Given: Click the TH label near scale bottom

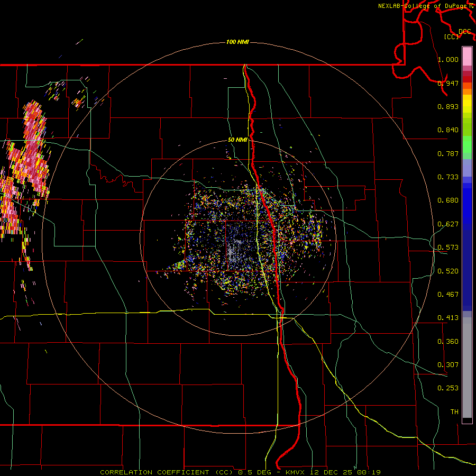Looking at the screenshot, I should [x=454, y=412].
